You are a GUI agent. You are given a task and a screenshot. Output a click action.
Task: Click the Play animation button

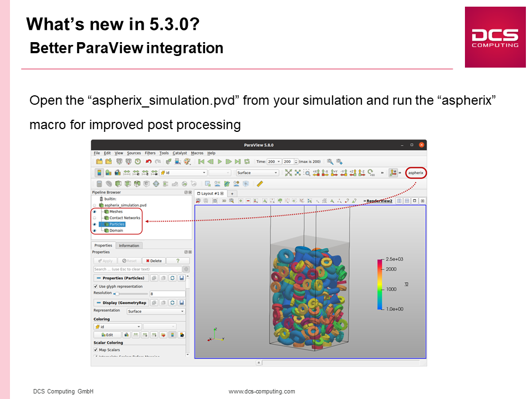219,161
